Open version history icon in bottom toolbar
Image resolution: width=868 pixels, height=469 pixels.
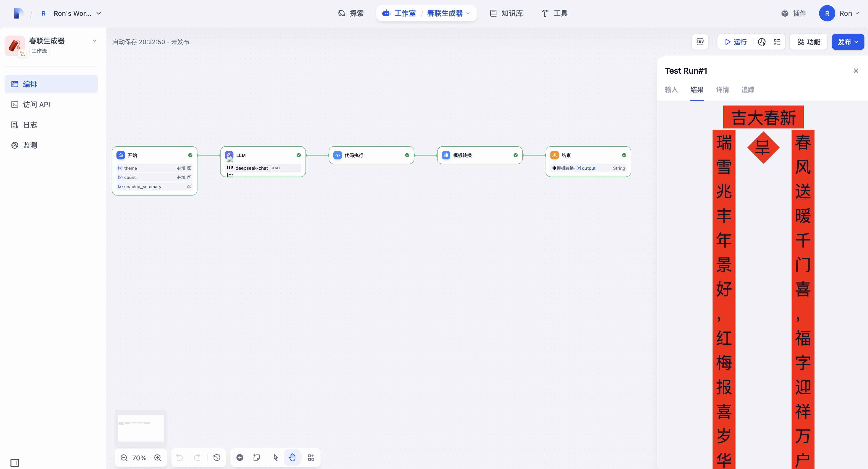pyautogui.click(x=217, y=457)
